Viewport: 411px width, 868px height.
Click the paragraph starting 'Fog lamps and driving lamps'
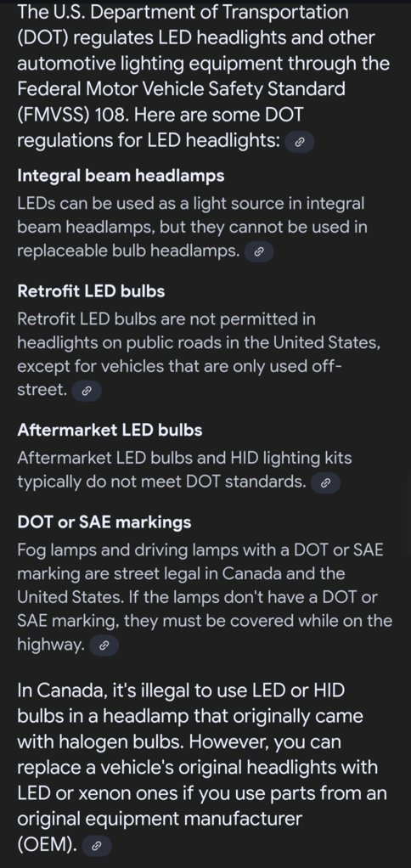coord(205,598)
